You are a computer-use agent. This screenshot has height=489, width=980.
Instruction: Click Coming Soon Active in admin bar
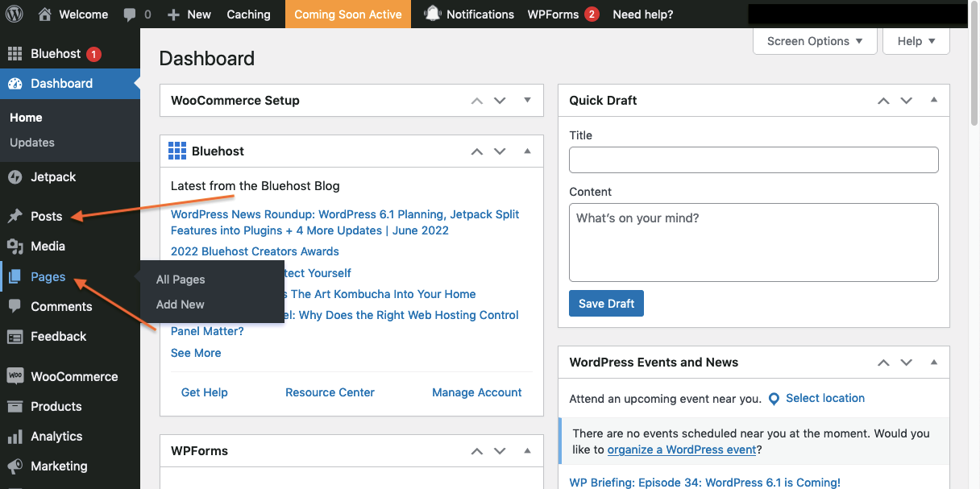(x=348, y=15)
